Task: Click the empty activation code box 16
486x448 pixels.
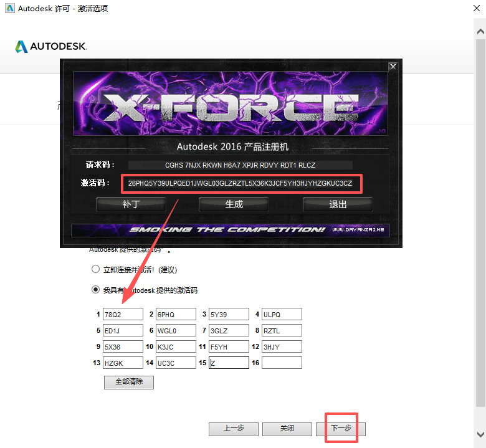Action: (x=282, y=363)
